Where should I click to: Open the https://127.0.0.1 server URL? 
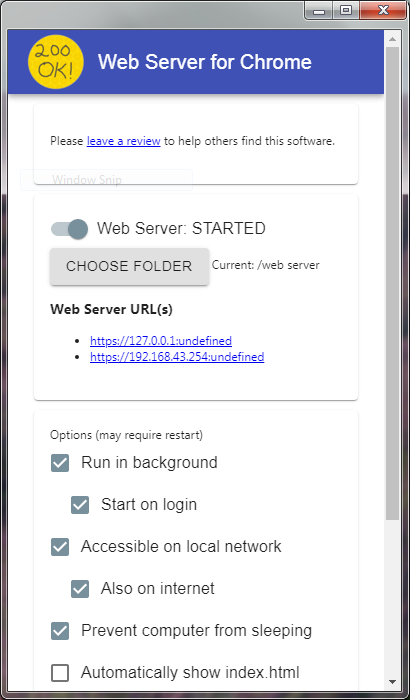[x=161, y=341]
